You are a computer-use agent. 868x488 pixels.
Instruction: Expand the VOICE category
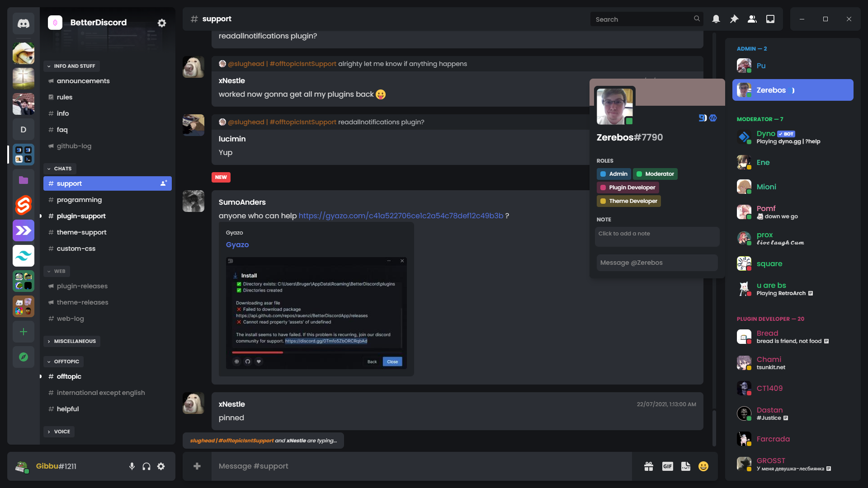59,432
